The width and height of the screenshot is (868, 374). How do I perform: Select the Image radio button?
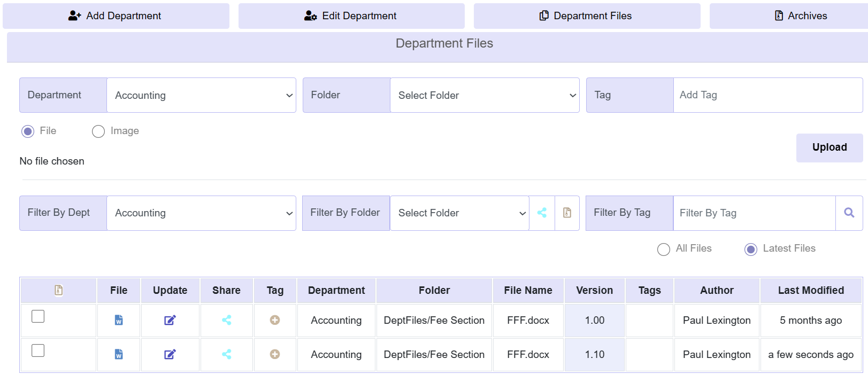[x=98, y=131]
